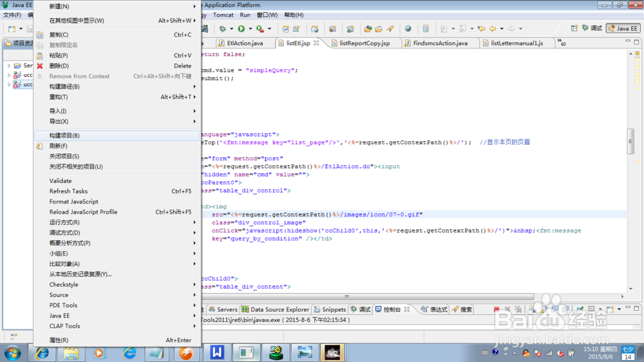Expand the Source submenu arrow
Image resolution: width=644 pixels, height=362 pixels.
(x=194, y=295)
